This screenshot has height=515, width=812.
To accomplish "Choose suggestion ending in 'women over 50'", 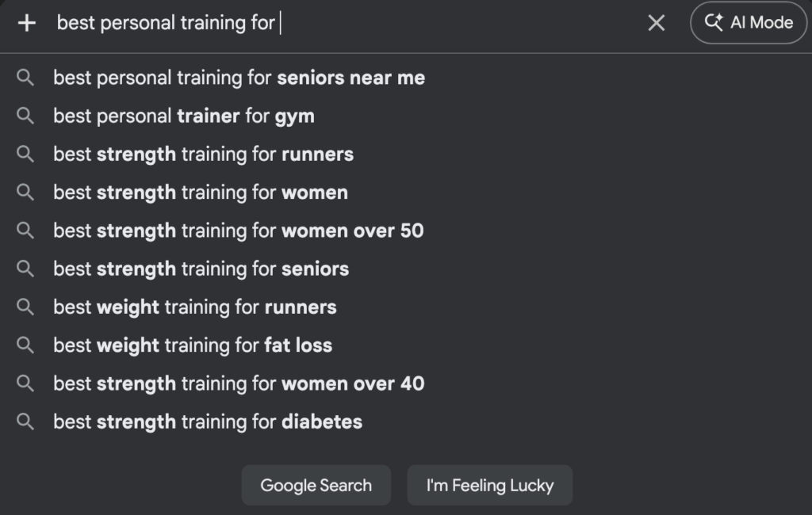I will 238,231.
